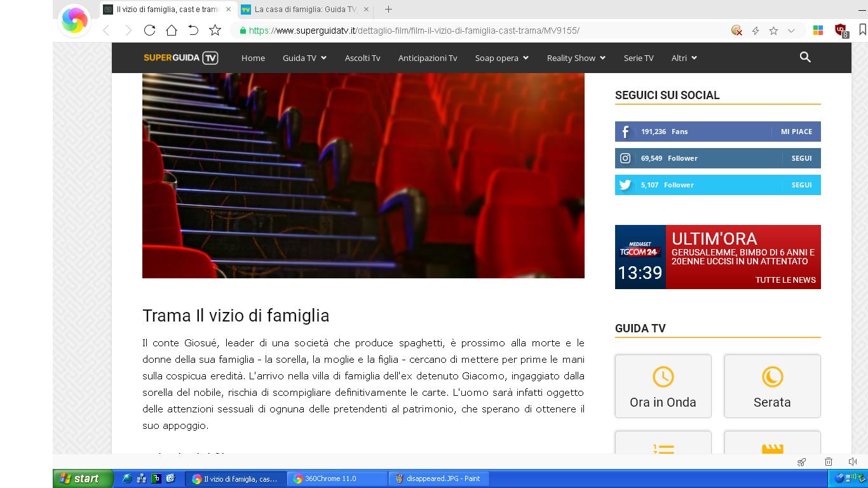Open the uBlock Origin shield extension
Image resolution: width=868 pixels, height=488 pixels.
pos(841,30)
